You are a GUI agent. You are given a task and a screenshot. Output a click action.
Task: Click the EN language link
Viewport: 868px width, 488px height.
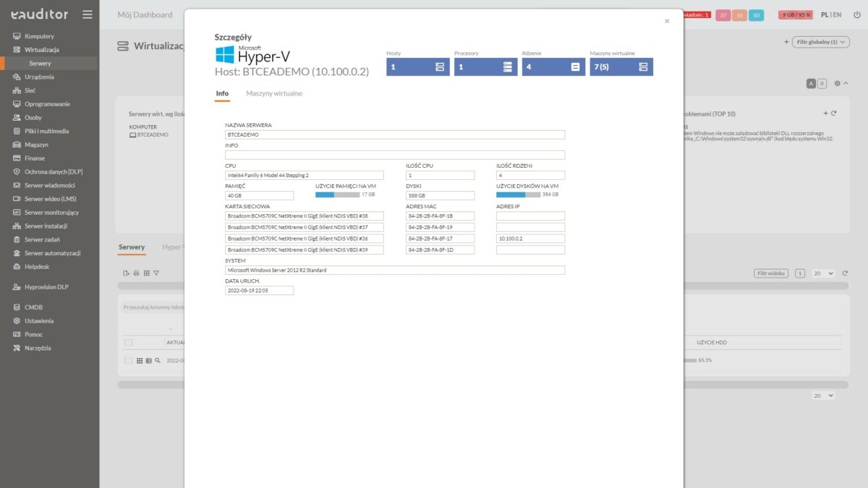[837, 14]
